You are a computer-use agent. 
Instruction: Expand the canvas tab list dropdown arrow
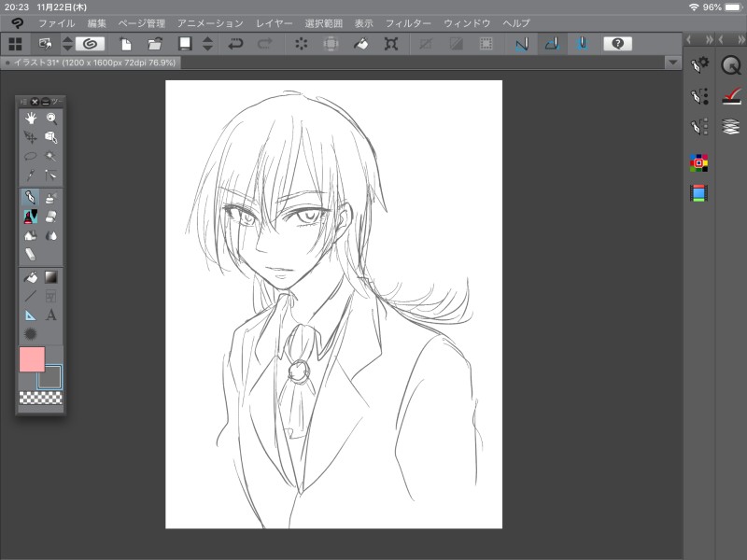672,63
